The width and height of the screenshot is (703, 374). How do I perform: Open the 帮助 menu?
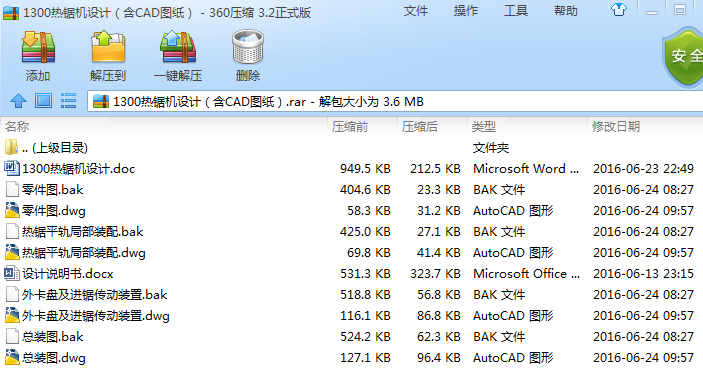click(566, 11)
